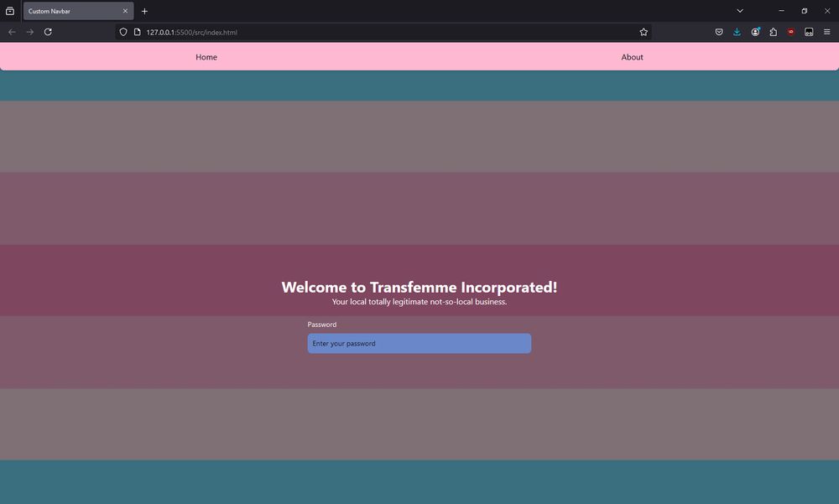
Task: Restore down the Firefox window
Action: click(805, 11)
